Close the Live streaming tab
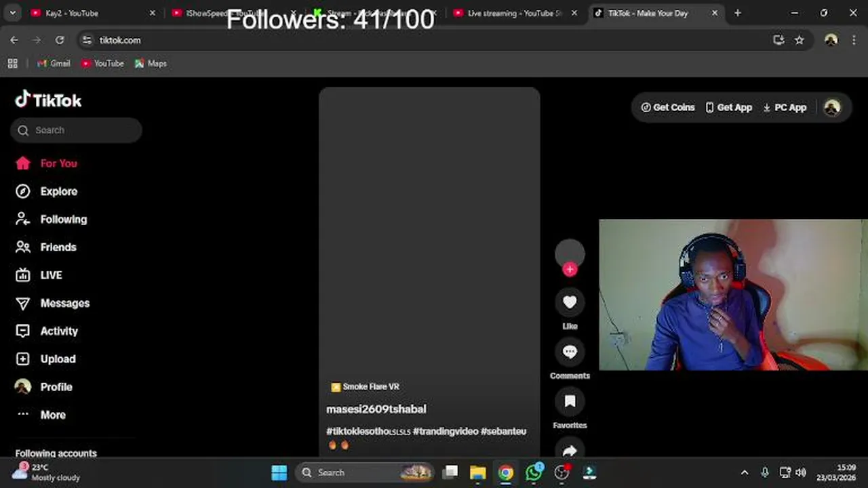Screen dimensions: 868x488 [x=574, y=13]
